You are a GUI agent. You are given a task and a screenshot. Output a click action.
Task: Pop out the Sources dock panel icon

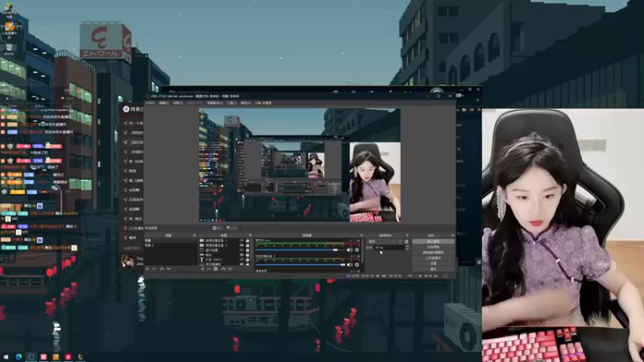click(250, 235)
